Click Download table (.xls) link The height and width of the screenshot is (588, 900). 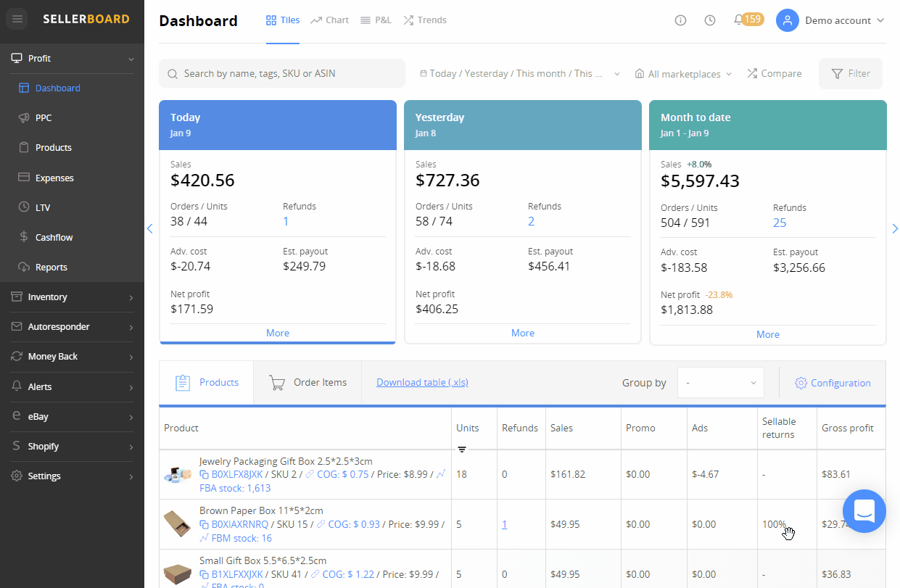click(422, 382)
